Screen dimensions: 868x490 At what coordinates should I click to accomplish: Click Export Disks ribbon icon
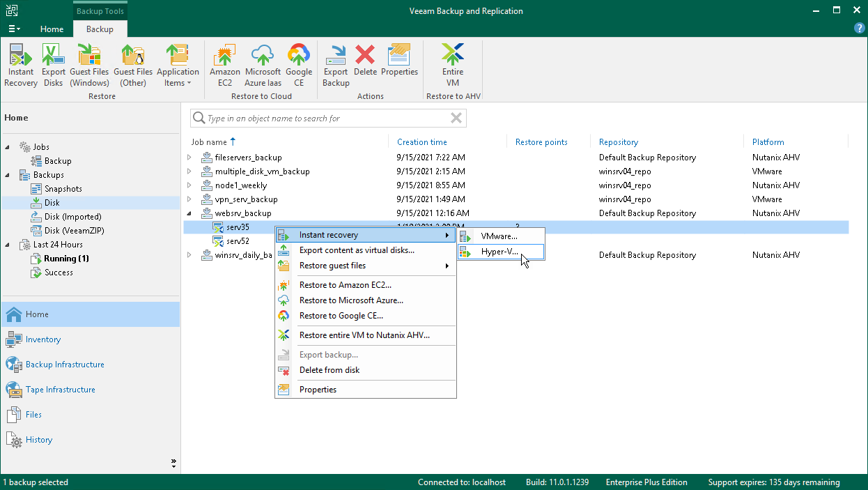[54, 65]
